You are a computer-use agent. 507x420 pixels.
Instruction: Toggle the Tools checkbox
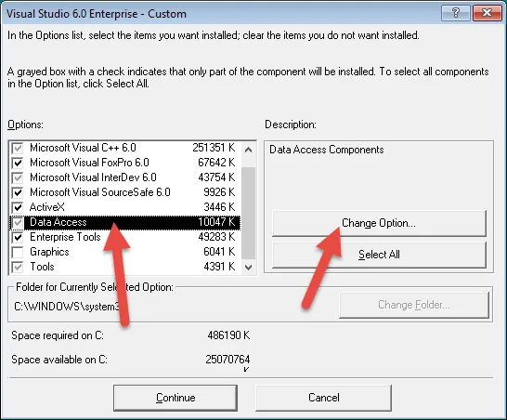pyautogui.click(x=18, y=267)
